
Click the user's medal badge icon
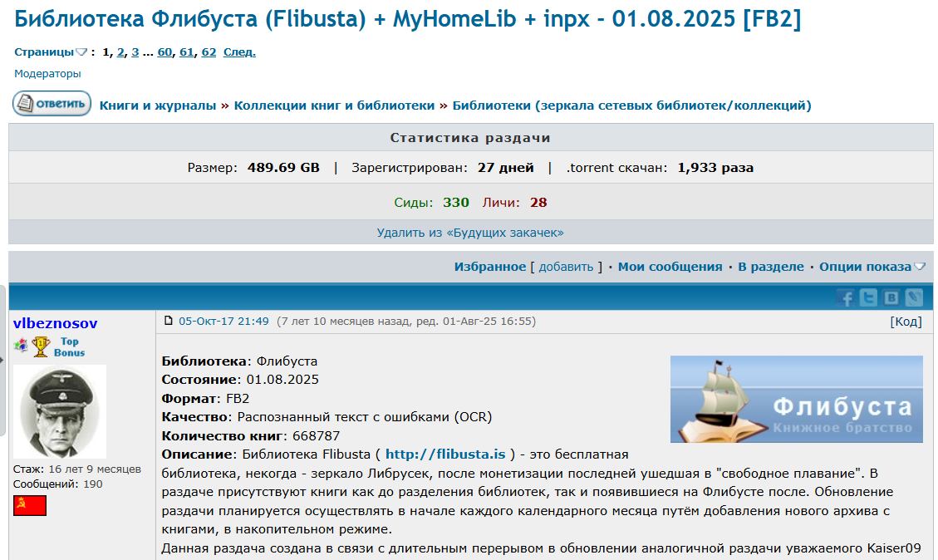(x=21, y=345)
